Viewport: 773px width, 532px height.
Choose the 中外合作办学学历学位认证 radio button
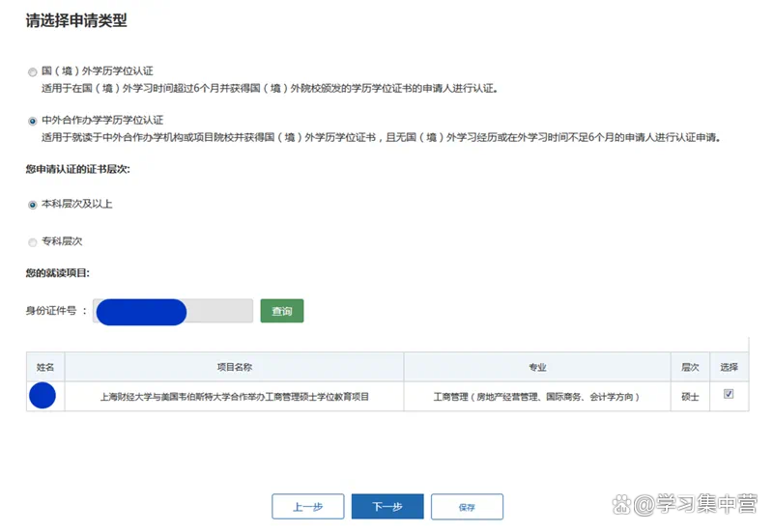33,121
